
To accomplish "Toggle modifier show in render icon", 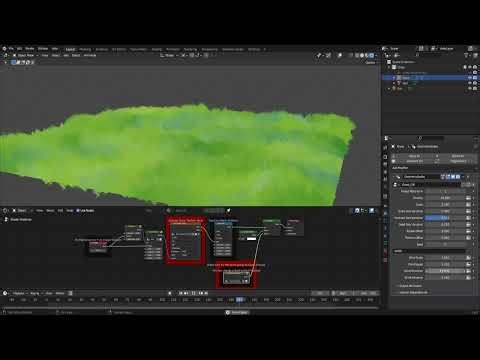I will [x=458, y=177].
